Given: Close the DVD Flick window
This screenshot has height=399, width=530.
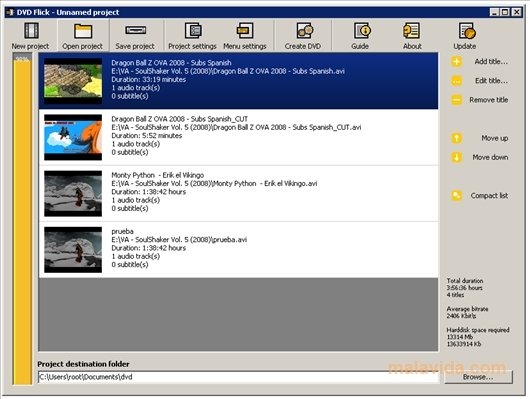Looking at the screenshot, I should point(516,13).
